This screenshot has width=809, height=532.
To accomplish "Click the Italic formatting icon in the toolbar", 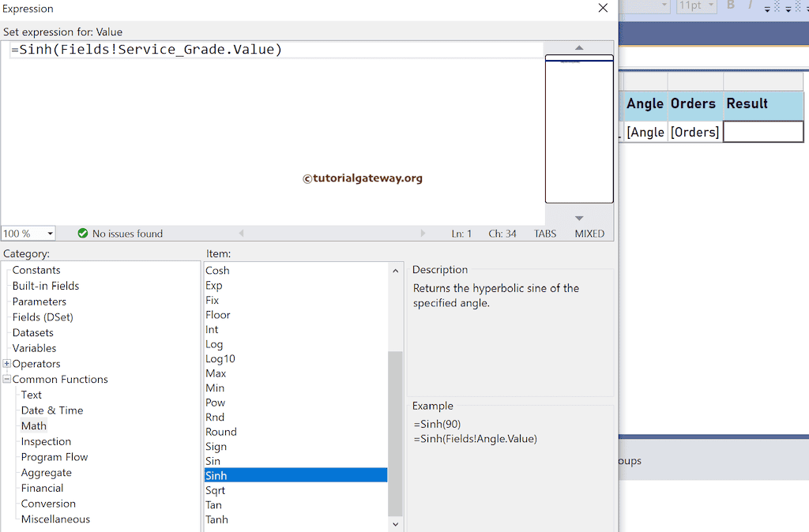I will 751,6.
